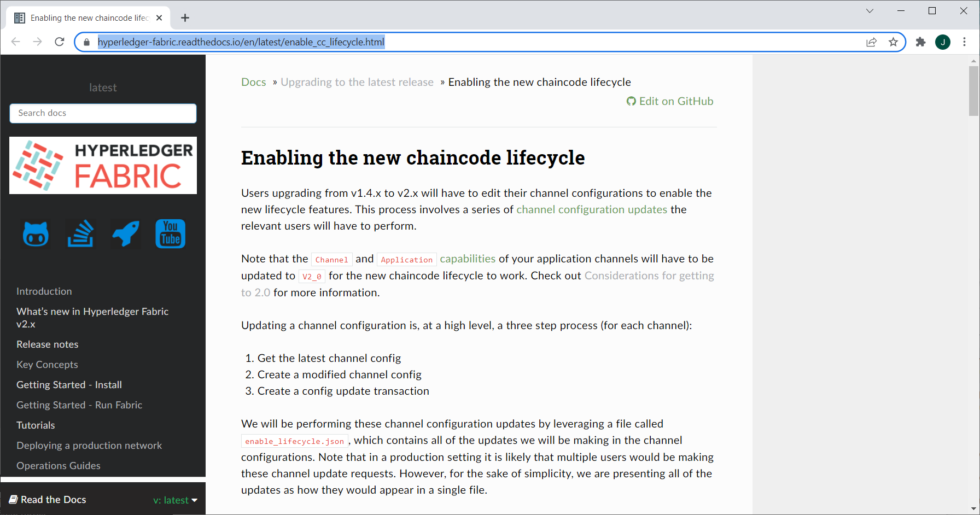View site information lock icon
Image resolution: width=980 pixels, height=515 pixels.
click(x=86, y=42)
